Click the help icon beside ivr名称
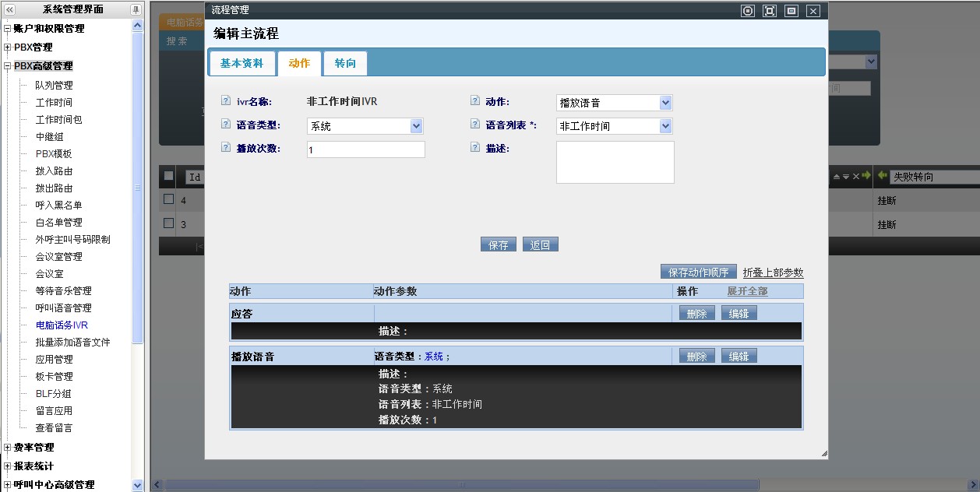This screenshot has width=980, height=492. [x=226, y=101]
